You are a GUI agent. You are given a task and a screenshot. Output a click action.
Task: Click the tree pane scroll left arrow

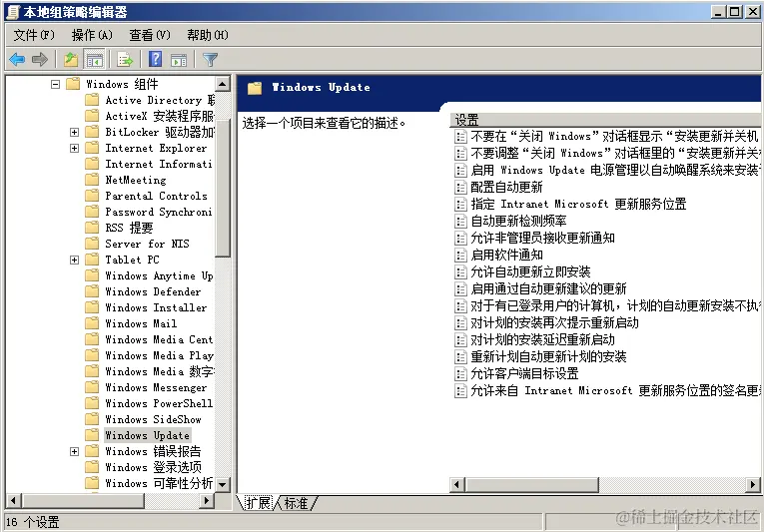point(13,500)
